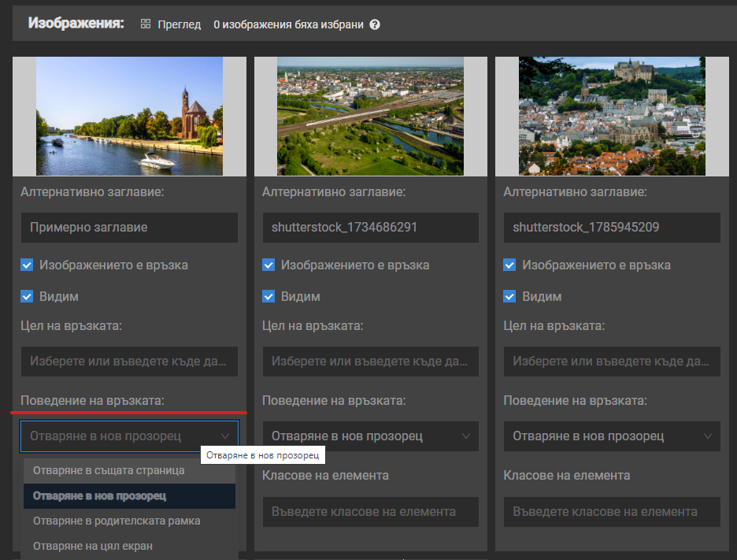Click the grid icon next to Преглед
This screenshot has width=737, height=560.
pyautogui.click(x=146, y=24)
